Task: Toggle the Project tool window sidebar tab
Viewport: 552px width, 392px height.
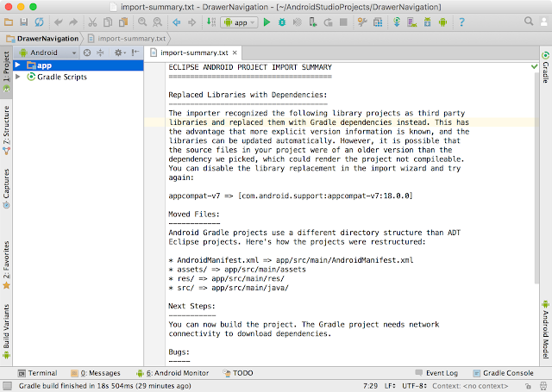Action: (x=6, y=72)
